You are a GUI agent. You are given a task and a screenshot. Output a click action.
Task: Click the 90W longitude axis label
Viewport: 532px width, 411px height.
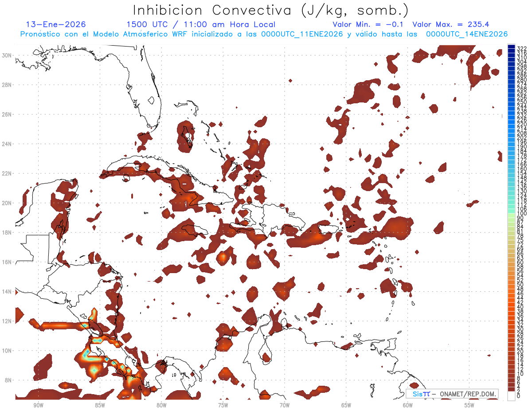coord(38,405)
